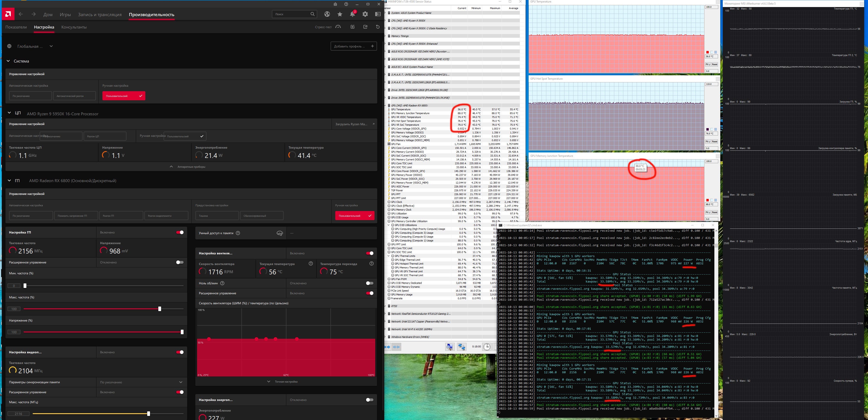Reset tuning with the circular arrow icon
Screen dimensions: 868x420
pos(378,27)
